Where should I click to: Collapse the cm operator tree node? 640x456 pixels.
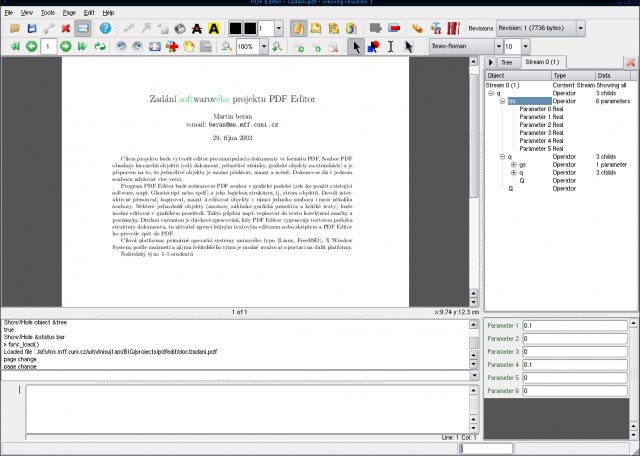pyautogui.click(x=502, y=101)
